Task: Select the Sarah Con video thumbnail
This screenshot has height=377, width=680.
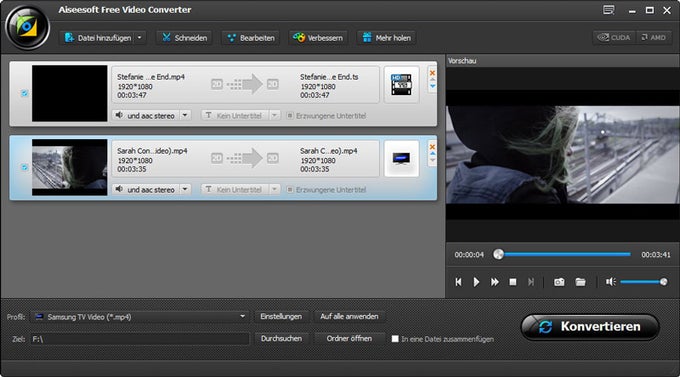Action: (x=69, y=167)
